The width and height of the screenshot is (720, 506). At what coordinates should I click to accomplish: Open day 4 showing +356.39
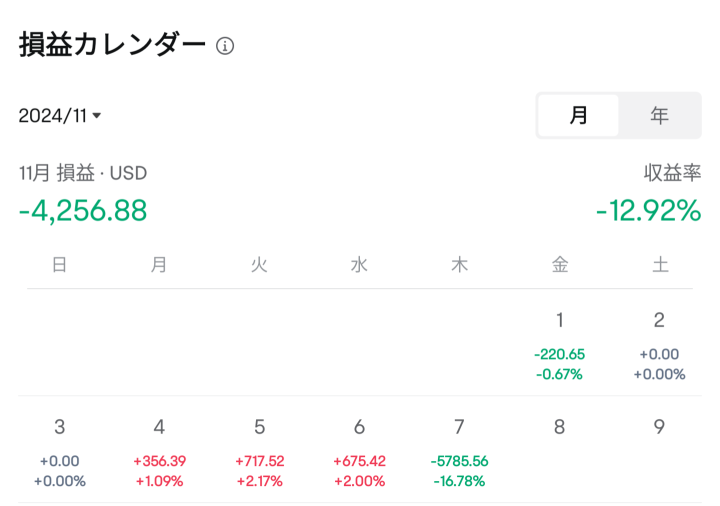[159, 453]
